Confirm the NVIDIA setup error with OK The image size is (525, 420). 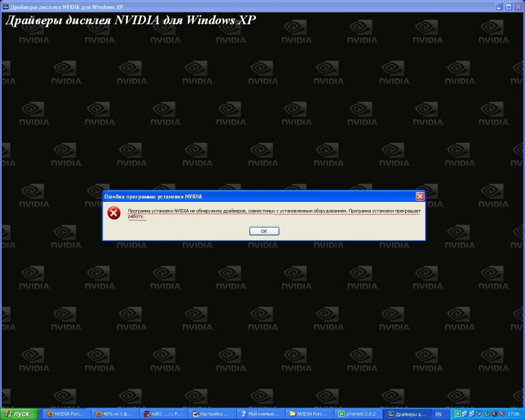[264, 231]
